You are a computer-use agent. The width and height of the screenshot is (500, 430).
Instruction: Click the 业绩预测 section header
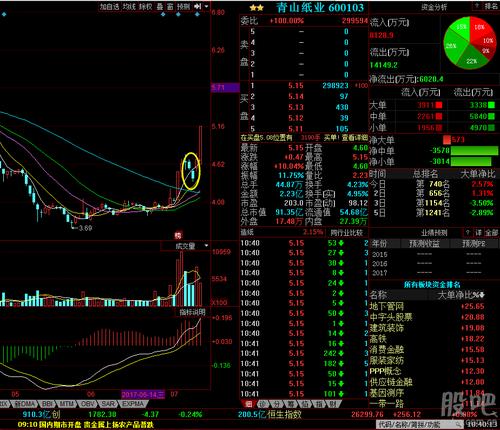434,232
